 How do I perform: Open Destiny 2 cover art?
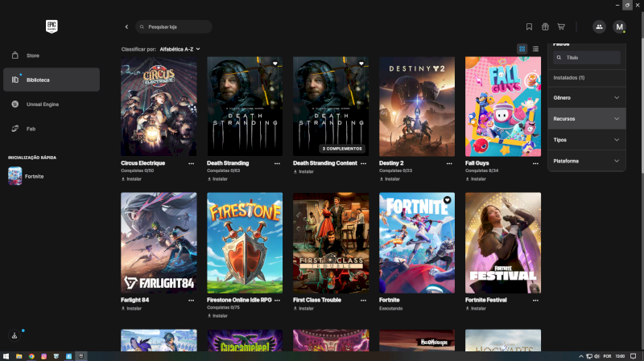pyautogui.click(x=417, y=106)
